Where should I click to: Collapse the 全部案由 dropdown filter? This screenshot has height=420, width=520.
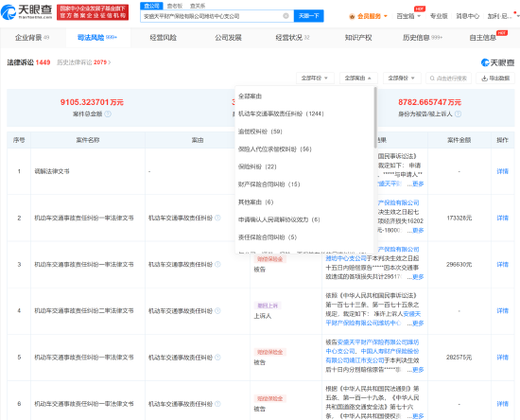point(358,78)
